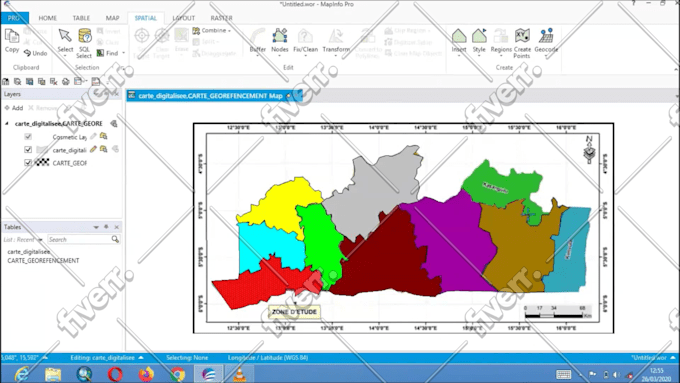
Task: Click selectable icon on carte_digitali layer row
Action: click(104, 149)
